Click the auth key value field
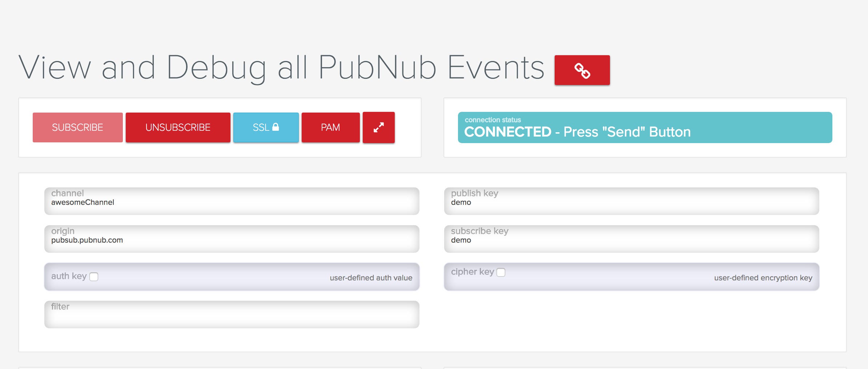The width and height of the screenshot is (868, 369). point(232,277)
